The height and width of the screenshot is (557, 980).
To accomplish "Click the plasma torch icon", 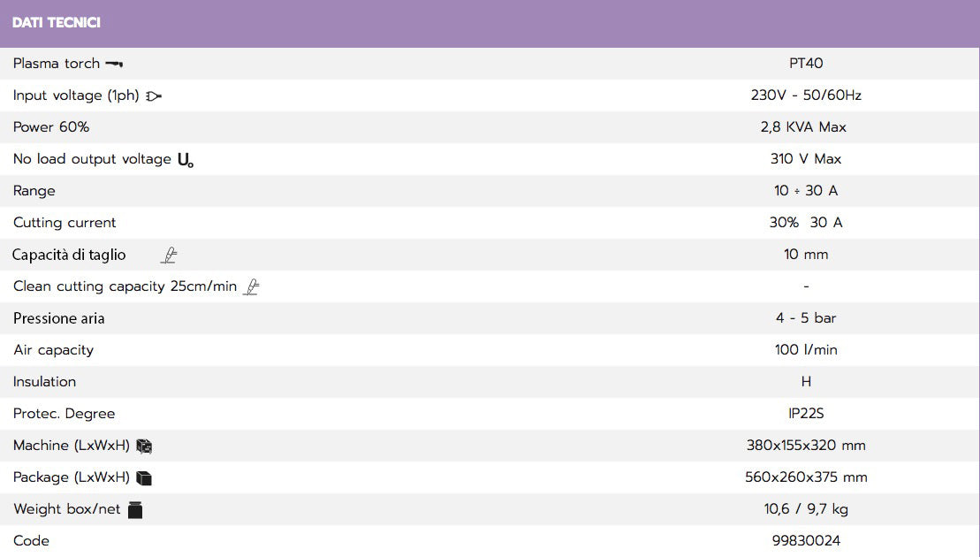I will tap(114, 64).
